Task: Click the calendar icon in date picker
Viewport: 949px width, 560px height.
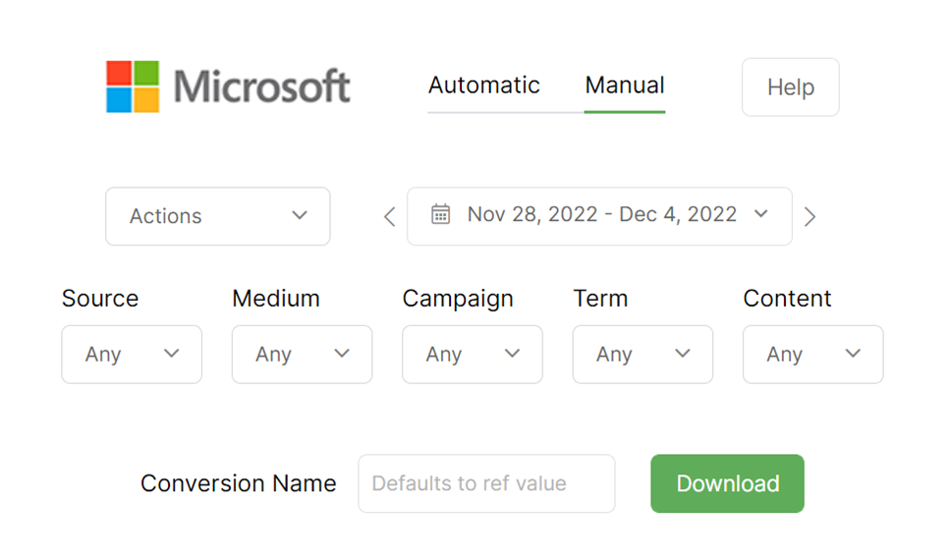Action: tap(441, 215)
